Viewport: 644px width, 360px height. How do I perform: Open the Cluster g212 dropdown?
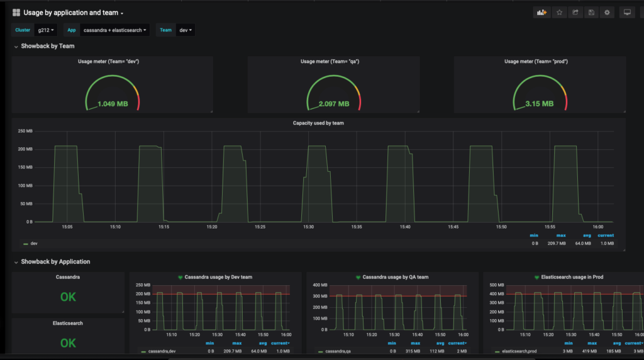47,30
